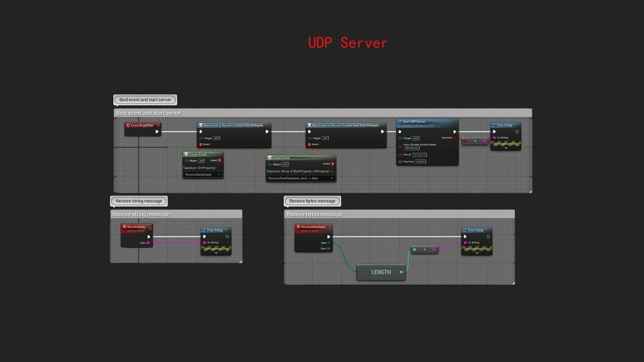The image size is (644, 362).
Task: Click the Data output pin on the ReceiveData event
Action: coord(148,243)
